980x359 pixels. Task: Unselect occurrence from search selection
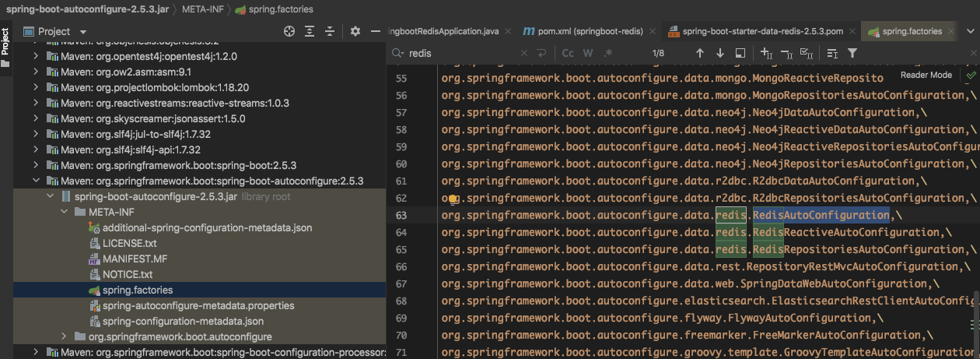[x=786, y=53]
